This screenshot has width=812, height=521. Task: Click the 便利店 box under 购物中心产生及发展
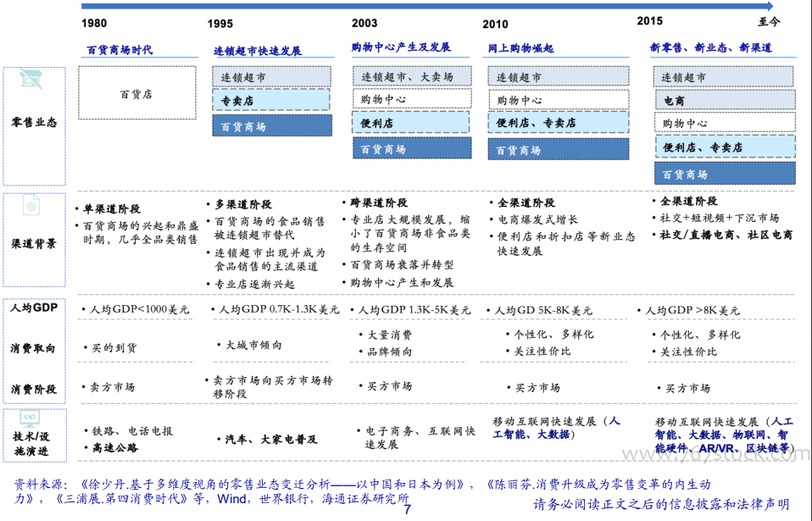pos(410,123)
